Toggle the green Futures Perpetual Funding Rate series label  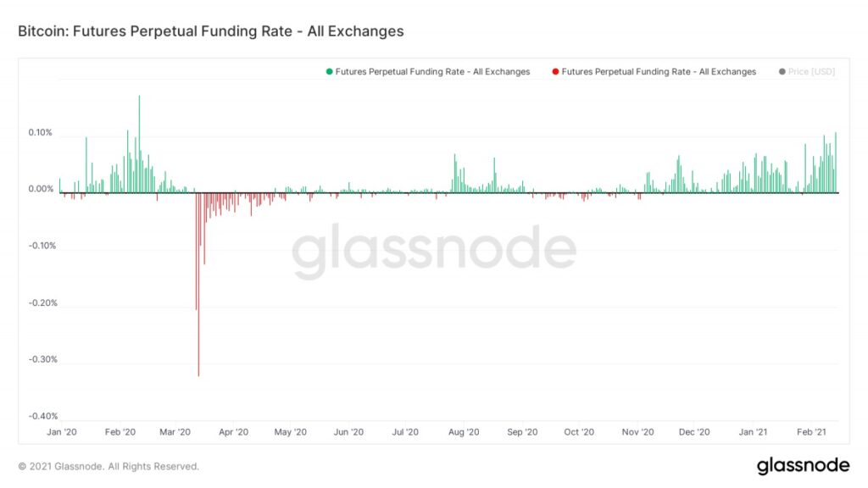point(432,72)
